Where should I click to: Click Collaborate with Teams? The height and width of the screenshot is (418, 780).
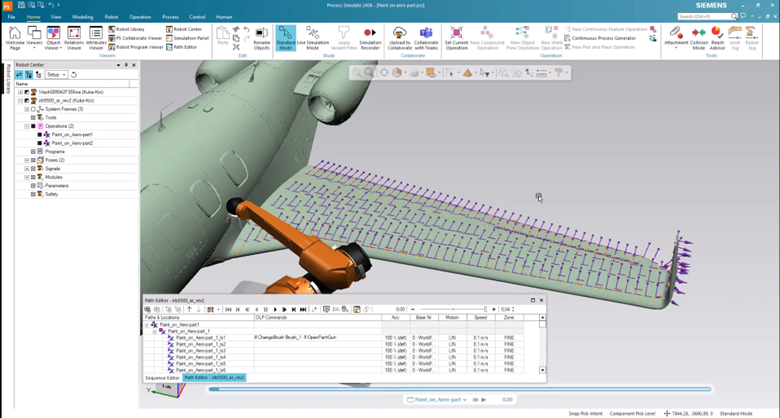point(427,38)
